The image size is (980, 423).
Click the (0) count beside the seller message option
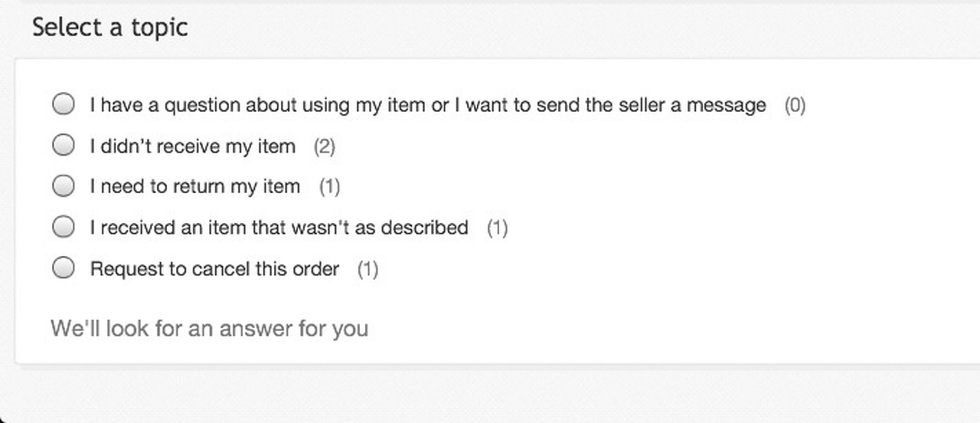coord(795,105)
